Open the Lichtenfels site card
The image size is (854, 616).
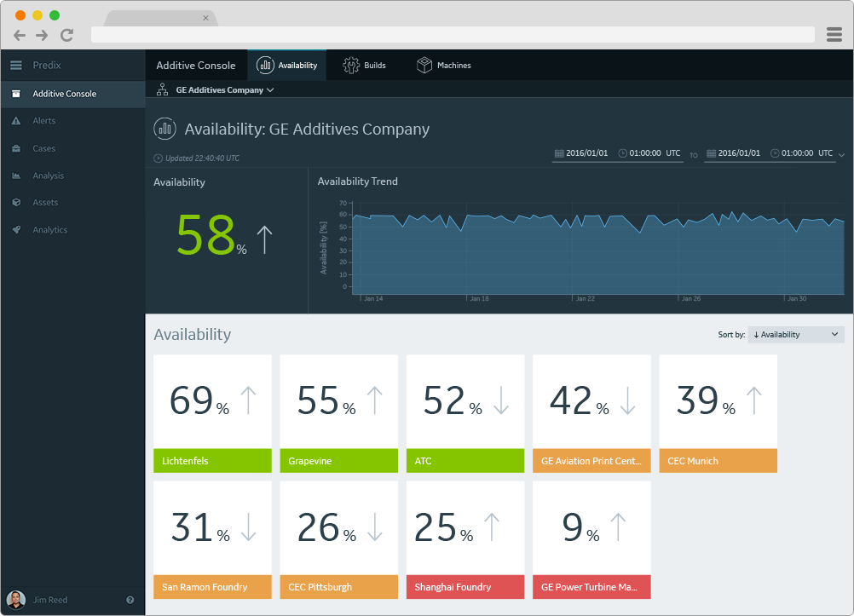tap(212, 413)
